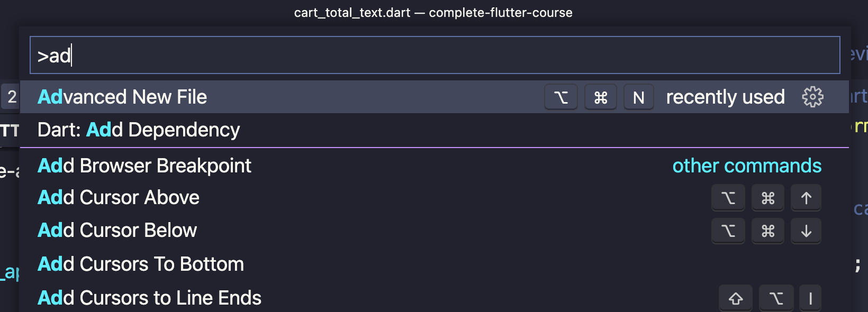
Task: Click Command key badge beside Advanced New File
Action: (600, 97)
